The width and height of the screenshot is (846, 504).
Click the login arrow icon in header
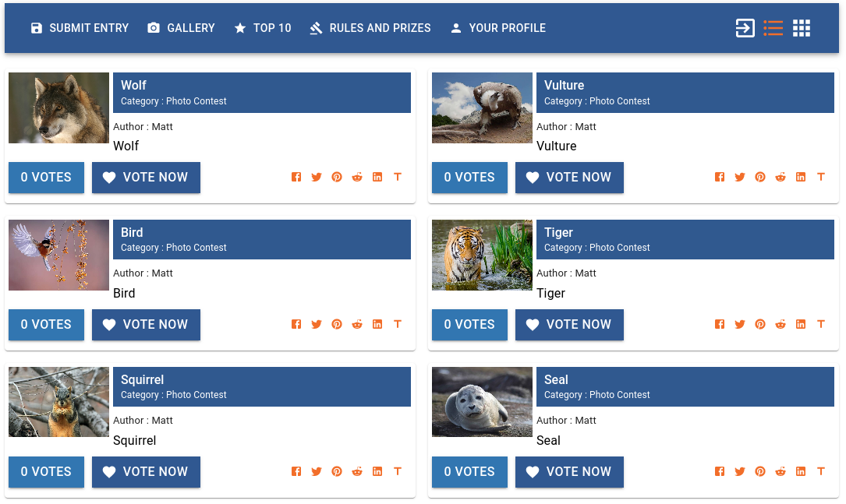745,28
